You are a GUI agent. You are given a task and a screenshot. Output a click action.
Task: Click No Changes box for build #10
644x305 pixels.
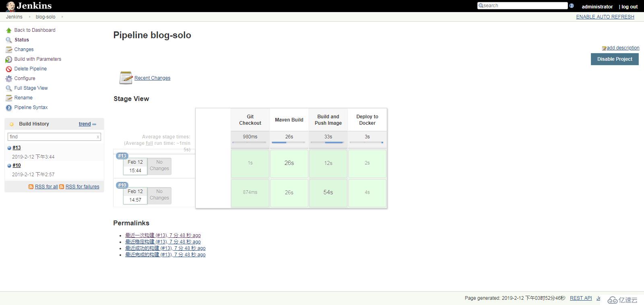click(x=159, y=195)
